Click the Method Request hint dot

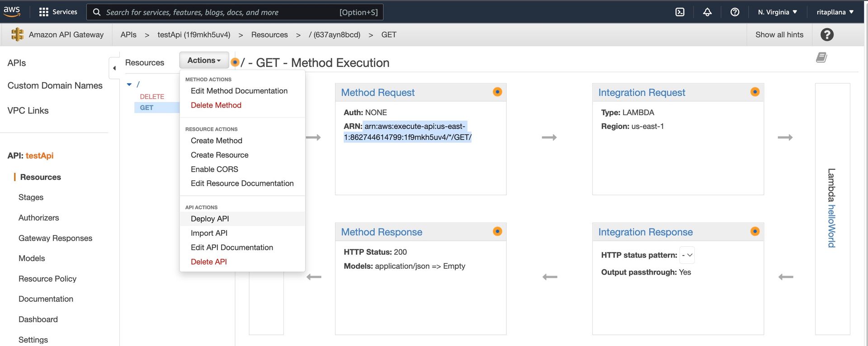[497, 92]
